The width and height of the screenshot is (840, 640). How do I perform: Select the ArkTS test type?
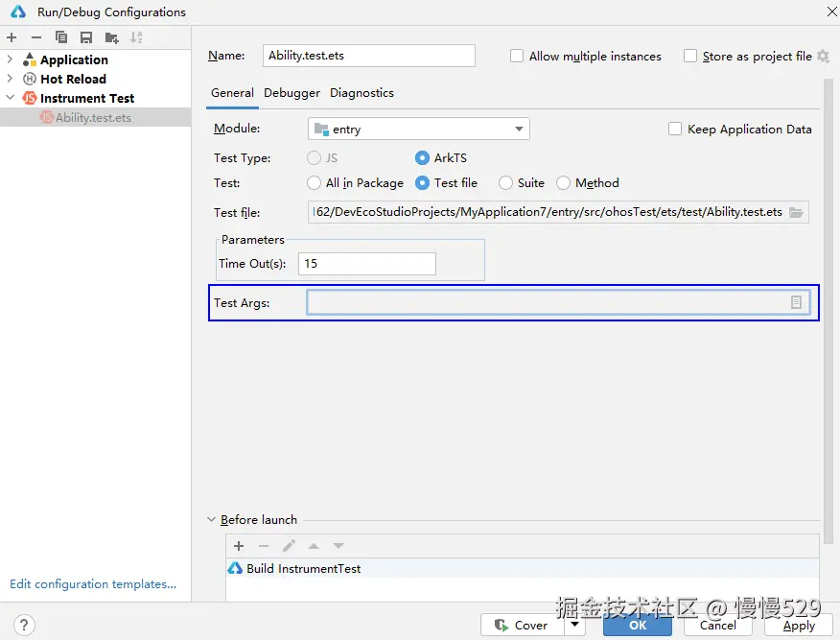tap(422, 158)
